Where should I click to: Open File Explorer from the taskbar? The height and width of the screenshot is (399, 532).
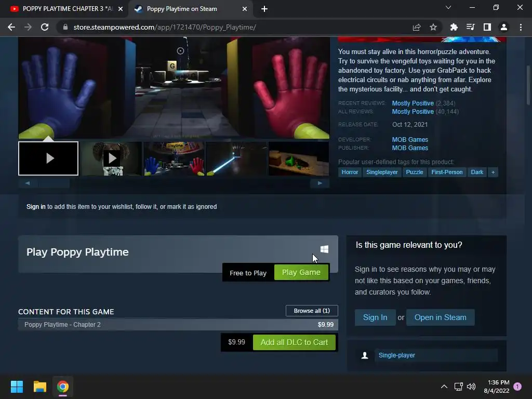pyautogui.click(x=39, y=387)
